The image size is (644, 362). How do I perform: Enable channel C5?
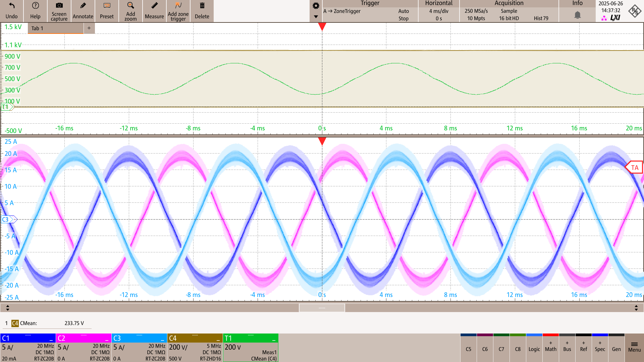468,349
